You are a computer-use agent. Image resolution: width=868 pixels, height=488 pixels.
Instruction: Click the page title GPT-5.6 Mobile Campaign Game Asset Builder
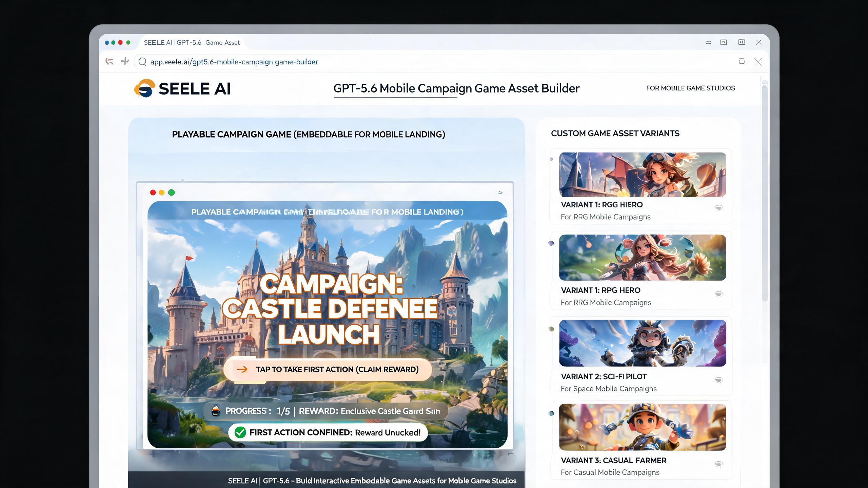[x=456, y=88]
